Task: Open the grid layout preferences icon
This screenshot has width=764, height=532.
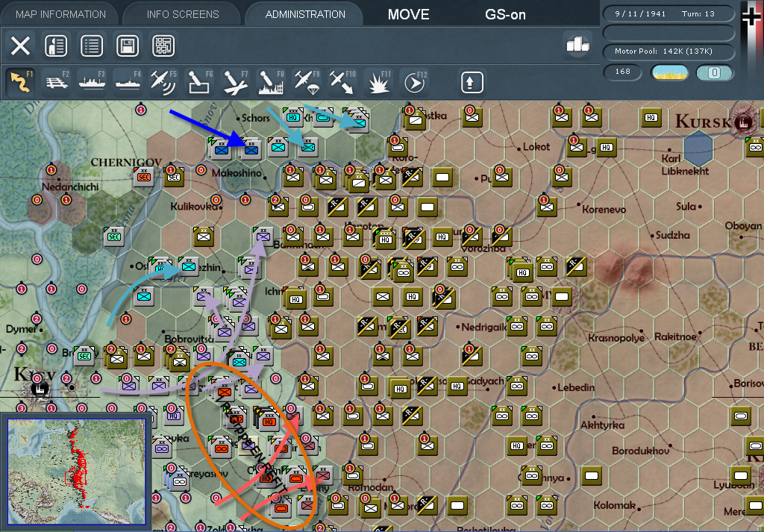Action: (x=163, y=46)
